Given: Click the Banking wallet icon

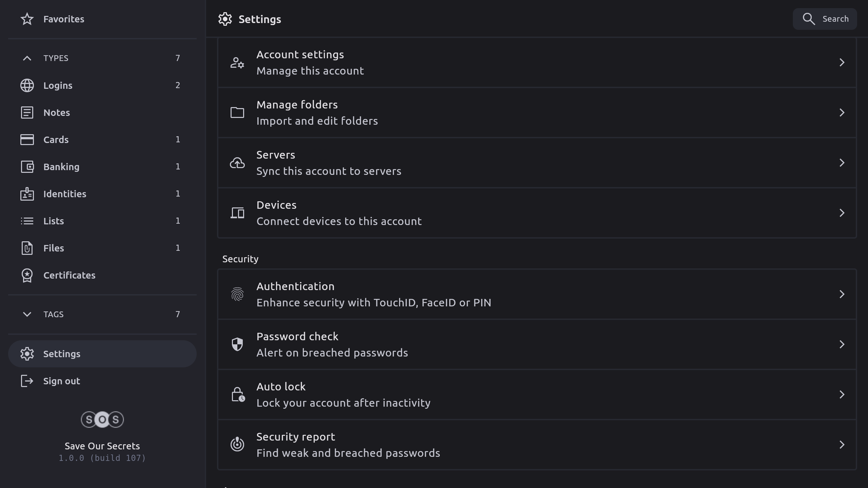Looking at the screenshot, I should 27,167.
